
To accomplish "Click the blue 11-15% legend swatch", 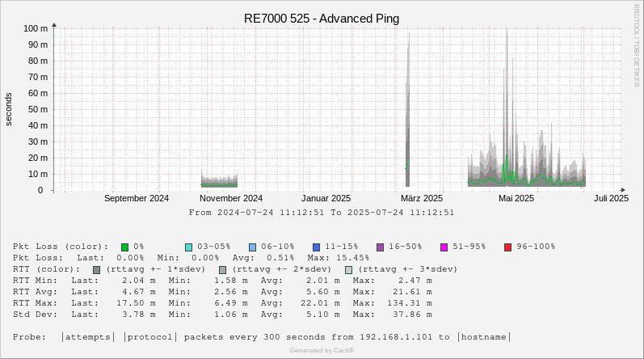I will pos(316,247).
